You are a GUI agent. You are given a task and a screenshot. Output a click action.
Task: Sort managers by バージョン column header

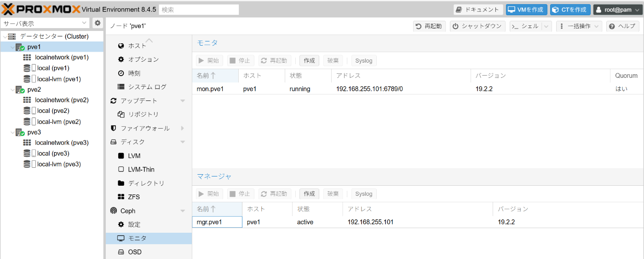[568, 209]
